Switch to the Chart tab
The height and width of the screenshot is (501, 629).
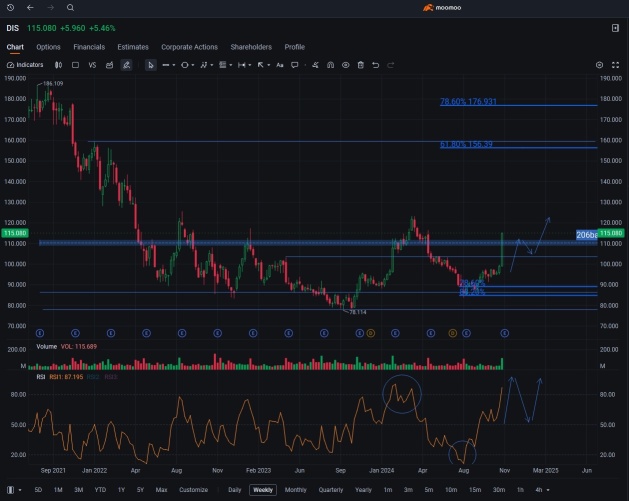point(15,47)
